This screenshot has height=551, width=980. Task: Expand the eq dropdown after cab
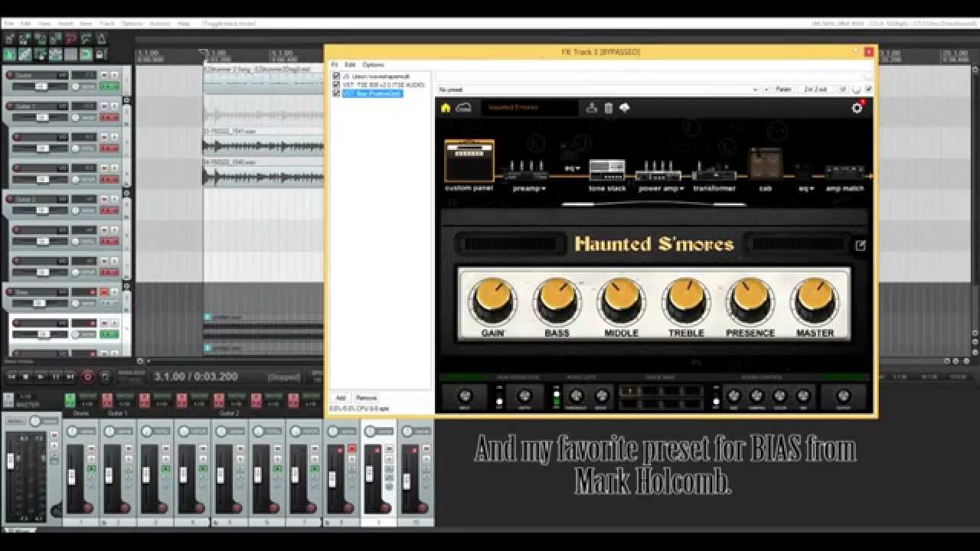tap(805, 188)
